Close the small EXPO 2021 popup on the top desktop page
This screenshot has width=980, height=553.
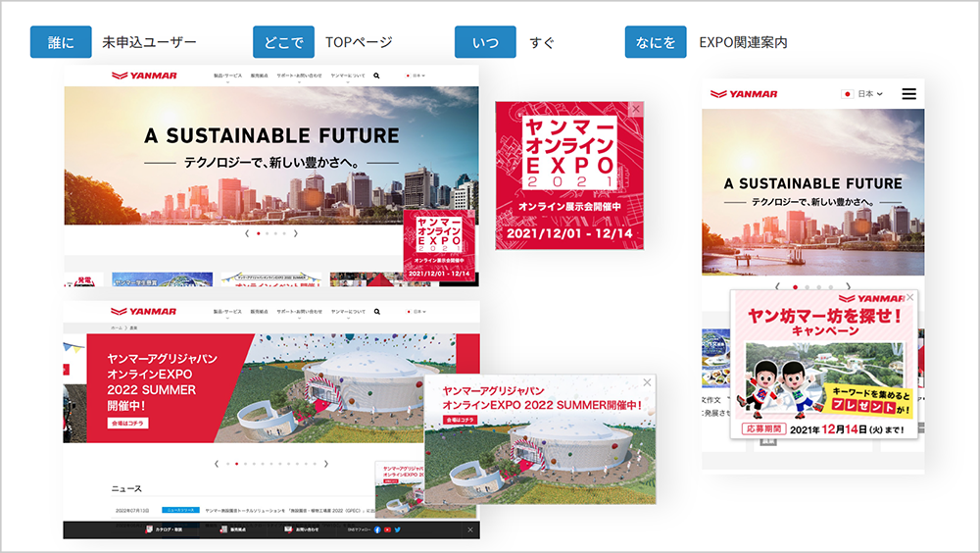(470, 215)
